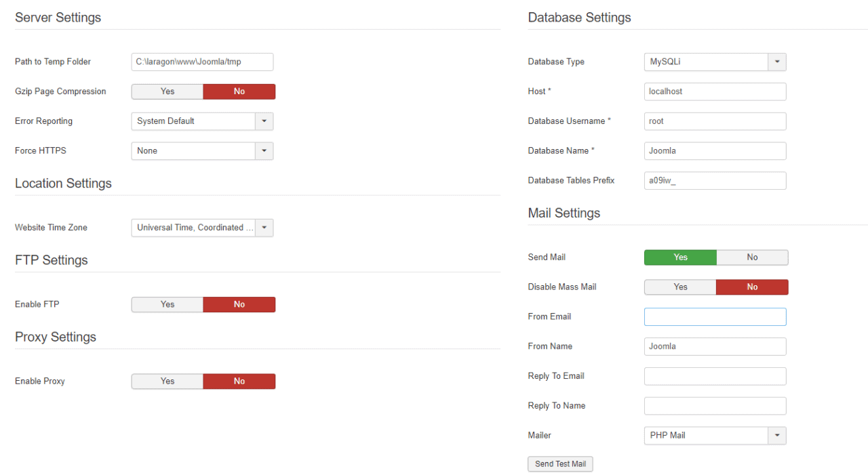The image size is (868, 475).
Task: Click the From Name field
Action: [x=715, y=347]
